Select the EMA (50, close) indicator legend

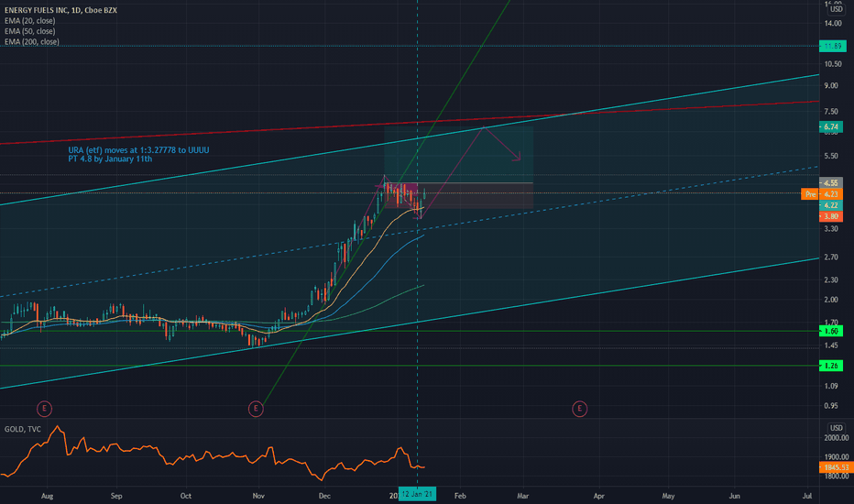click(30, 31)
